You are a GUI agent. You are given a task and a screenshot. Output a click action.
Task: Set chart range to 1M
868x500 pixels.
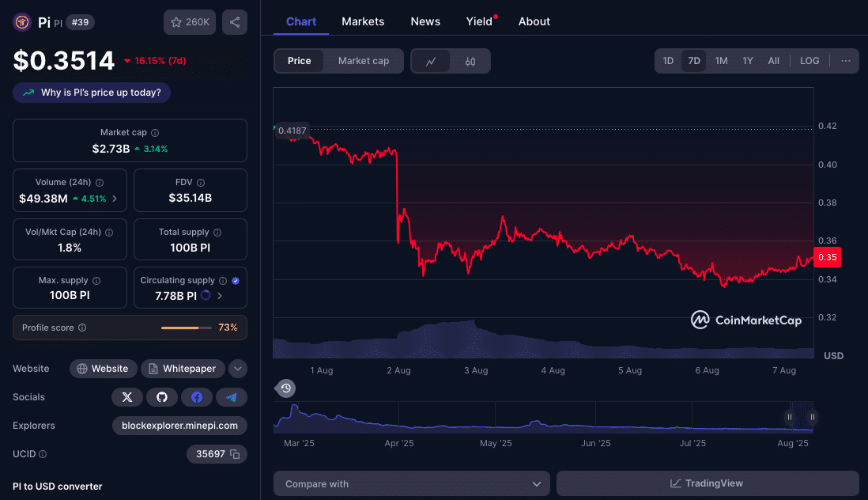721,61
